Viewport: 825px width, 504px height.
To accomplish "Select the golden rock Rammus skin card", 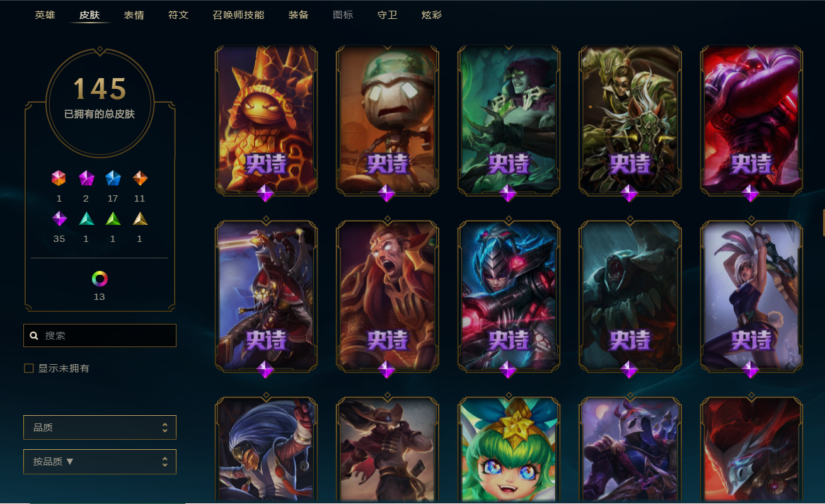I will pos(266,120).
